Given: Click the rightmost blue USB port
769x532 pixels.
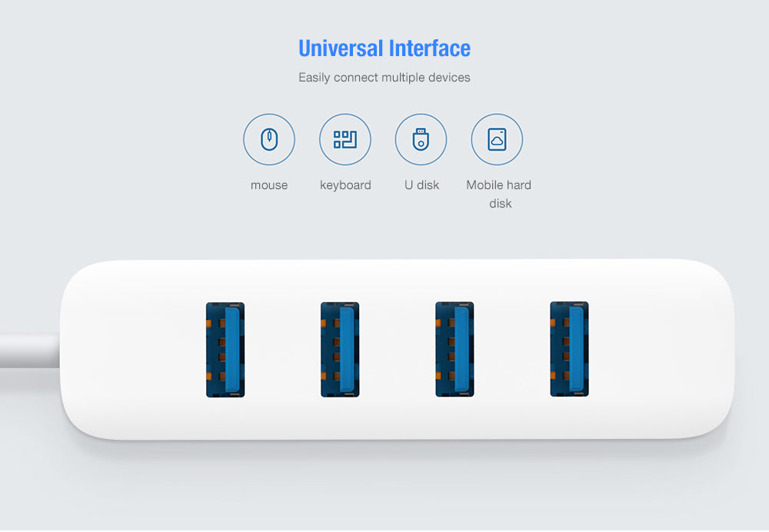Looking at the screenshot, I should [569, 350].
